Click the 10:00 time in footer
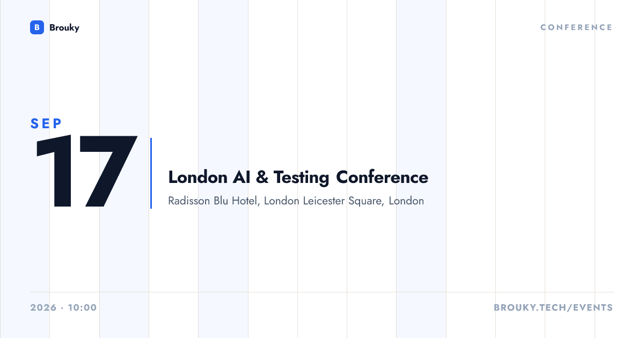Image resolution: width=644 pixels, height=338 pixels. (x=83, y=308)
